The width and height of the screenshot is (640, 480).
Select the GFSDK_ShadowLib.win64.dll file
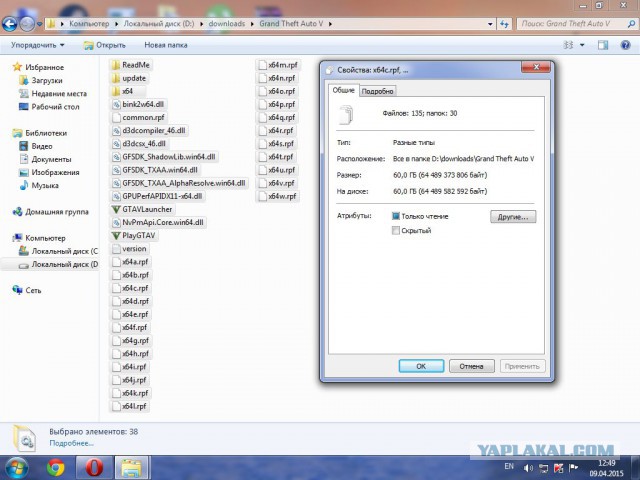point(164,157)
